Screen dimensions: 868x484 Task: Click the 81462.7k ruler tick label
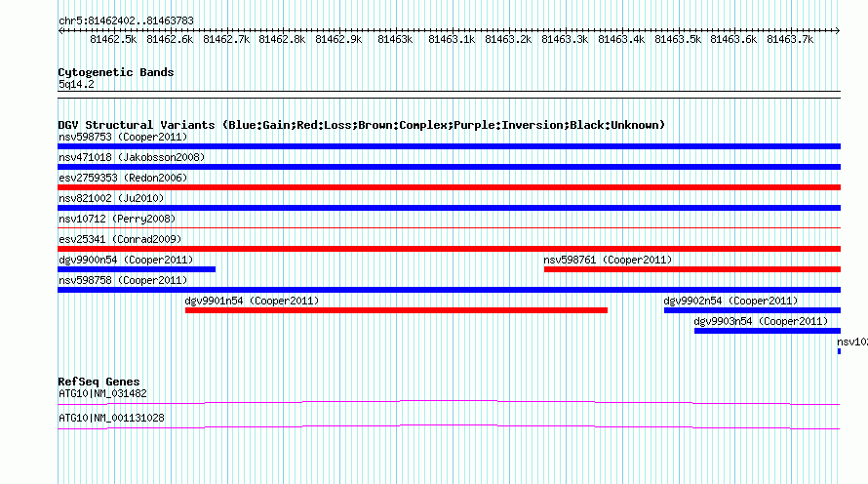click(x=226, y=39)
